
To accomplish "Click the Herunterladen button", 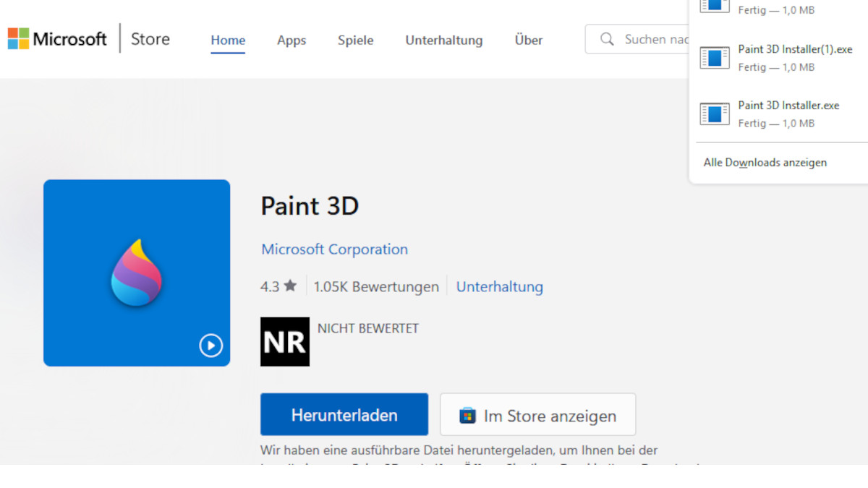I will pos(344,414).
